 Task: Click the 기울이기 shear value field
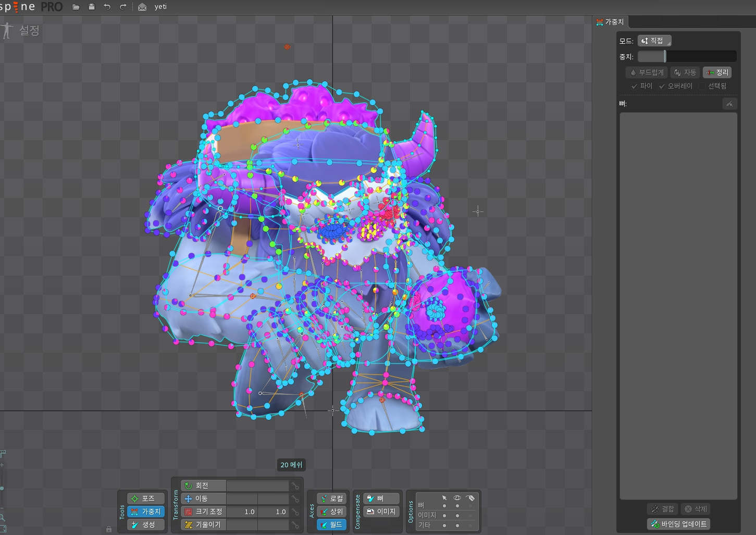click(257, 525)
